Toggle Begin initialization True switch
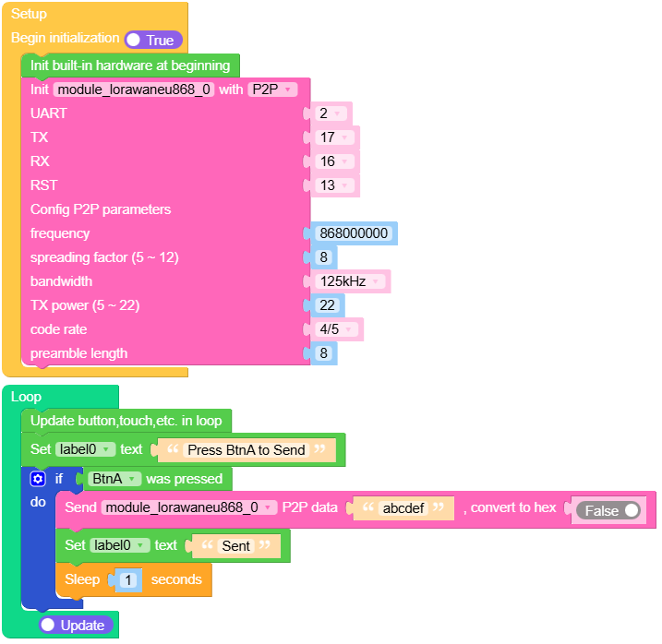This screenshot has height=644, width=662. [x=153, y=40]
